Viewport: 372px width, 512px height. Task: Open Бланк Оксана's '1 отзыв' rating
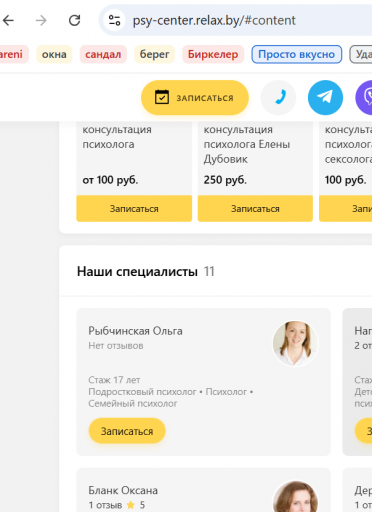click(x=117, y=505)
